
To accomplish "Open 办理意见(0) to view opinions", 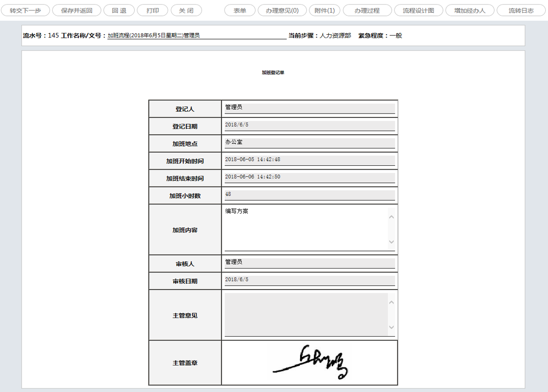I will [282, 10].
